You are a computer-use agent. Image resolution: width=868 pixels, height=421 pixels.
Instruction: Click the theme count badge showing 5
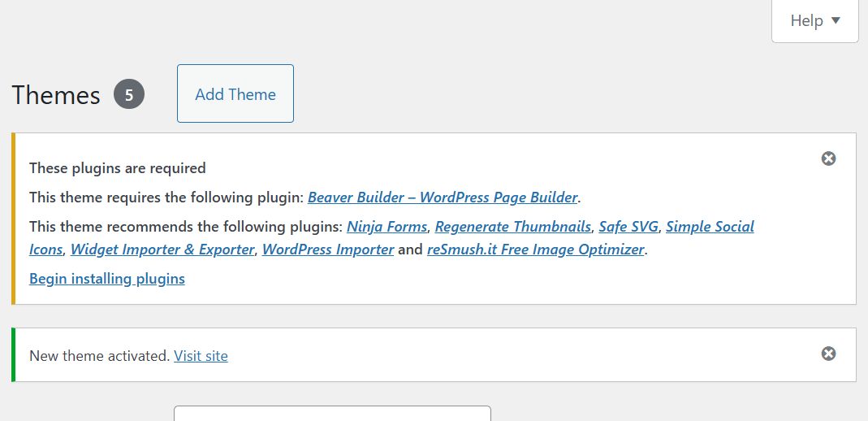(129, 95)
